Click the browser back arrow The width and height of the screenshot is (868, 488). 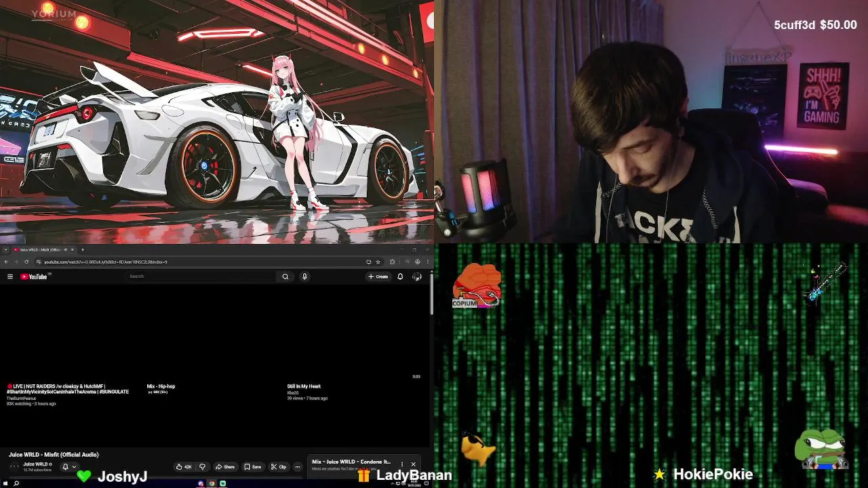point(6,262)
